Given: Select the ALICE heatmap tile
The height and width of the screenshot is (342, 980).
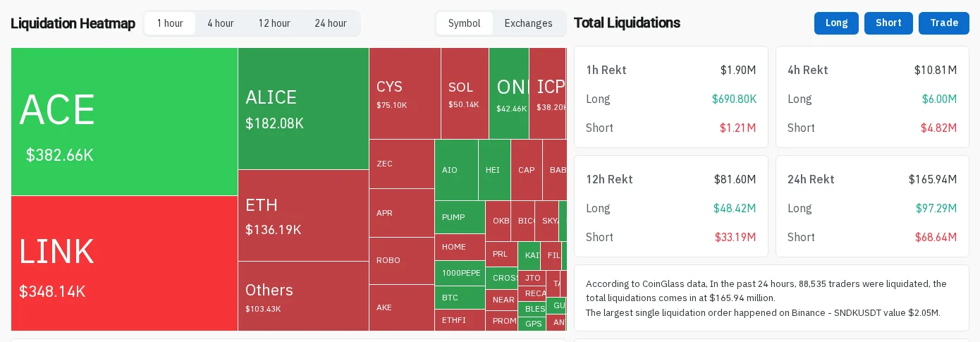Looking at the screenshot, I should (x=303, y=109).
